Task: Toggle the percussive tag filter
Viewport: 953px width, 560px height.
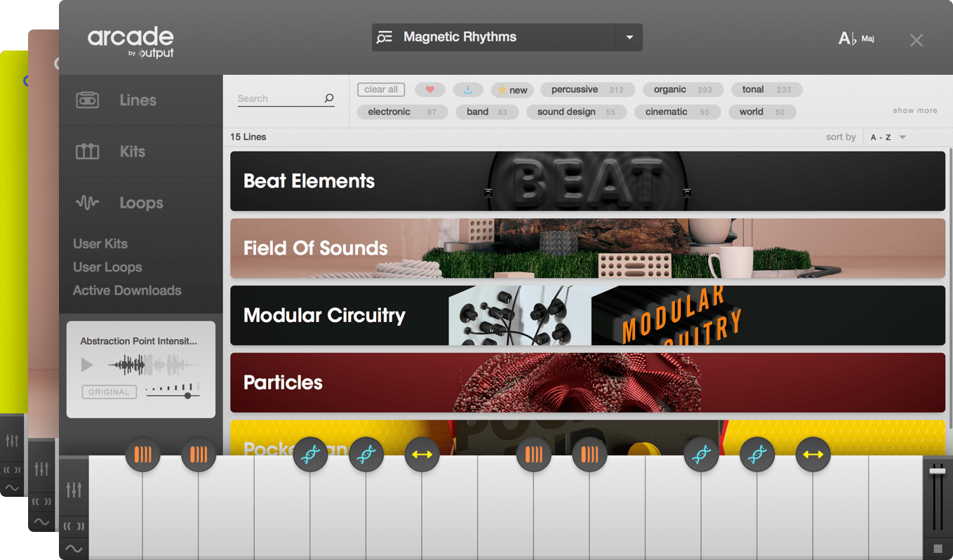Action: (587, 90)
